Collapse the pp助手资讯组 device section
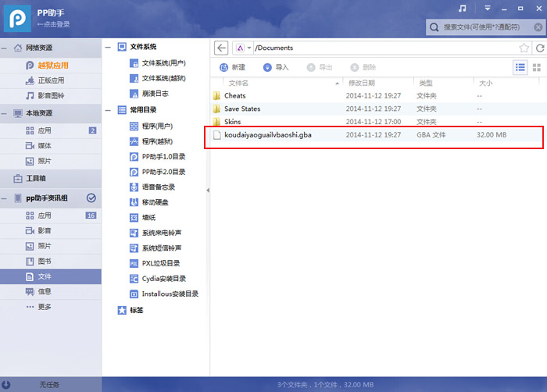Image resolution: width=547 pixels, height=392 pixels. coord(4,198)
